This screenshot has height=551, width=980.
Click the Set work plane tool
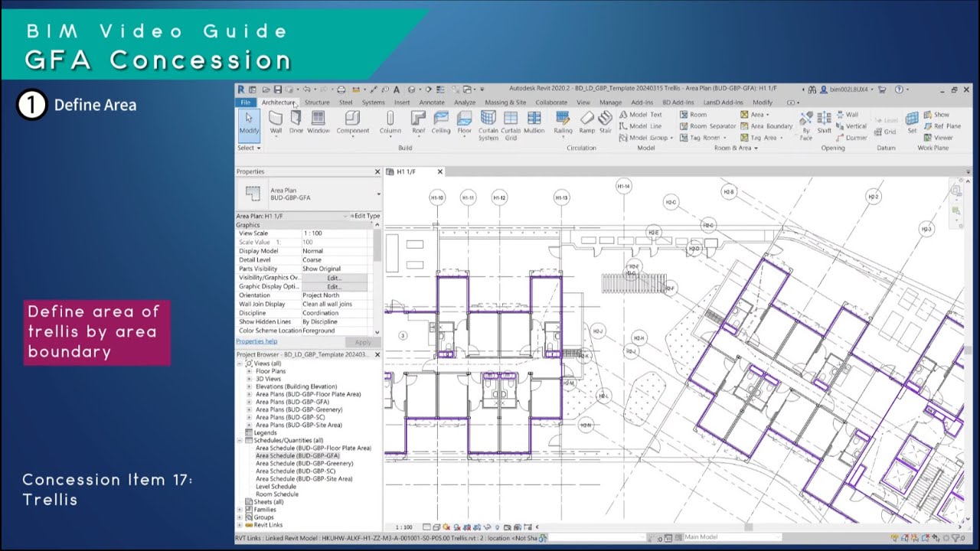click(x=912, y=123)
